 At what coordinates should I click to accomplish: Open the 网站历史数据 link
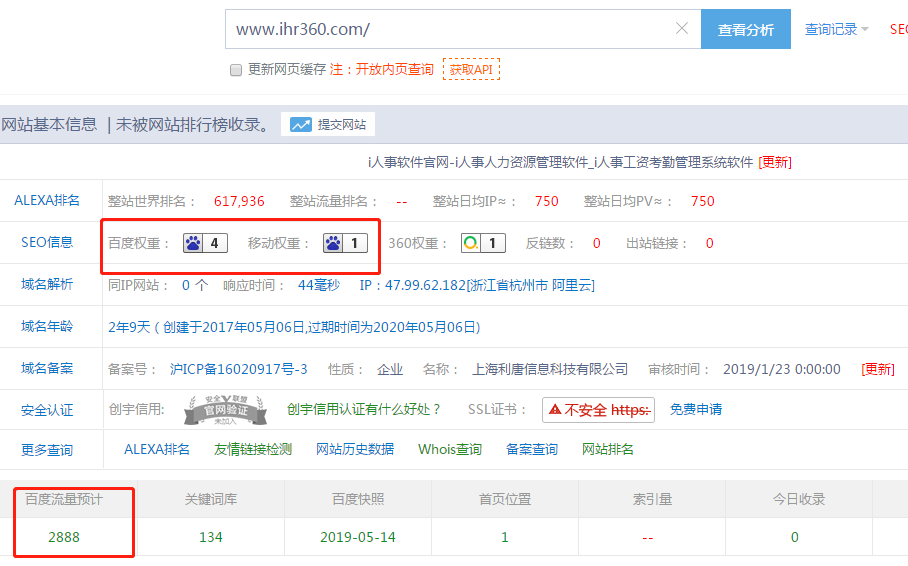[355, 450]
